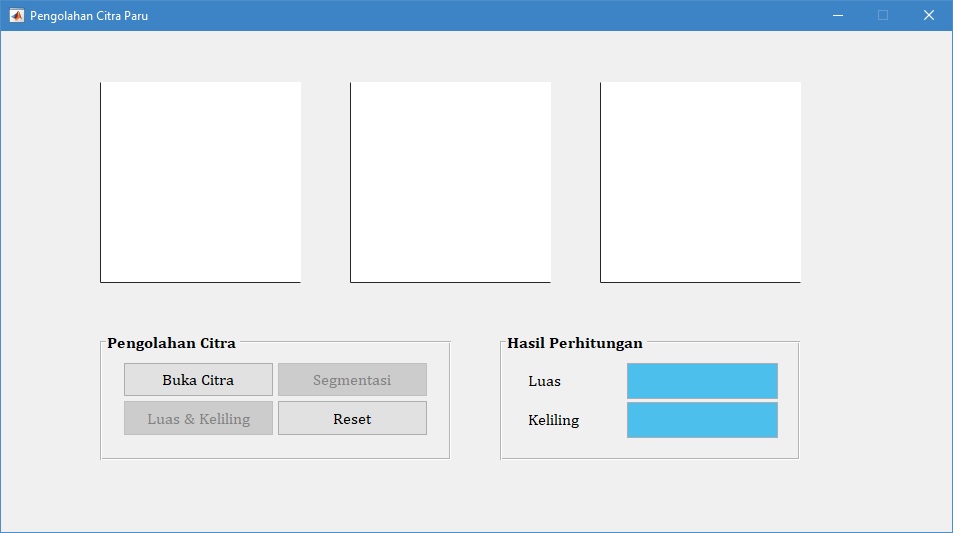Click the 'Pengolahan Citra Paru' window title text

coord(89,15)
